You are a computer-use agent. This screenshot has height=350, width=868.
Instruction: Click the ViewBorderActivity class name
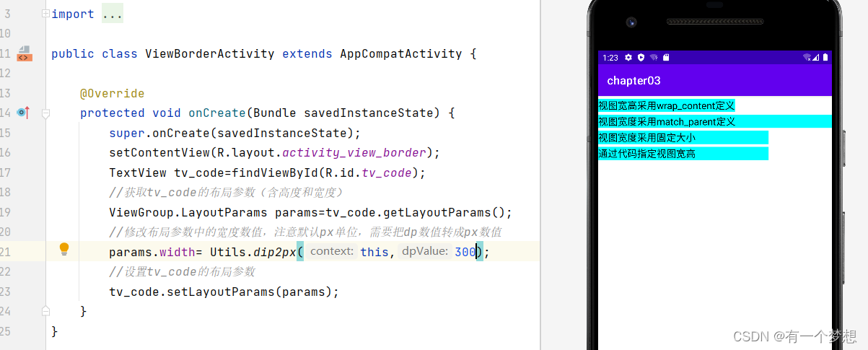pos(210,53)
